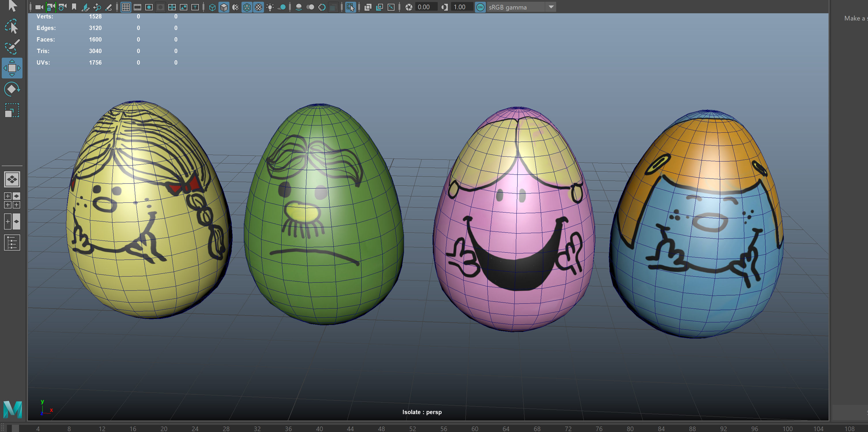Activate the Move tool

pos(12,68)
